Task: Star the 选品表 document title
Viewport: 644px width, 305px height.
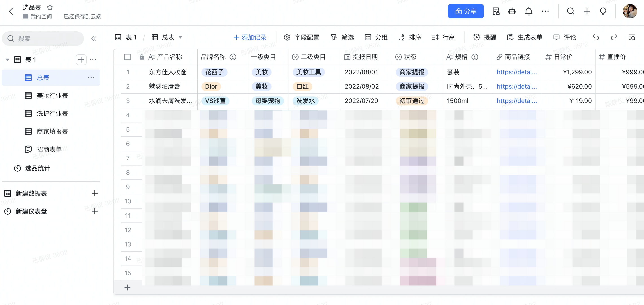Action: pyautogui.click(x=50, y=7)
